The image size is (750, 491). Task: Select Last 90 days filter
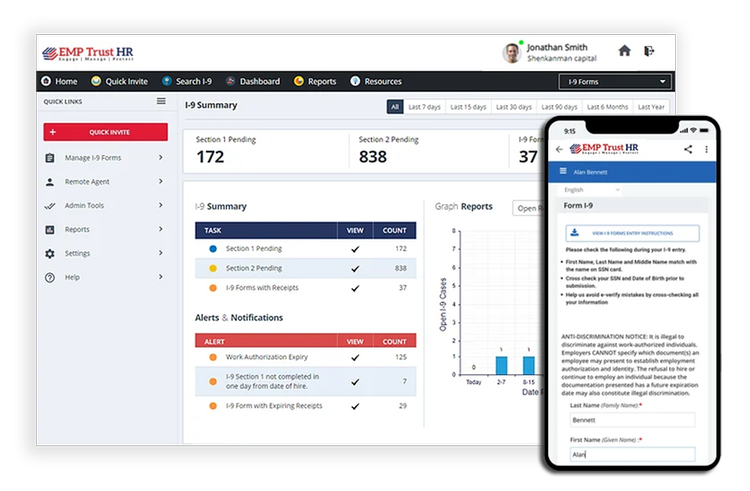point(559,107)
